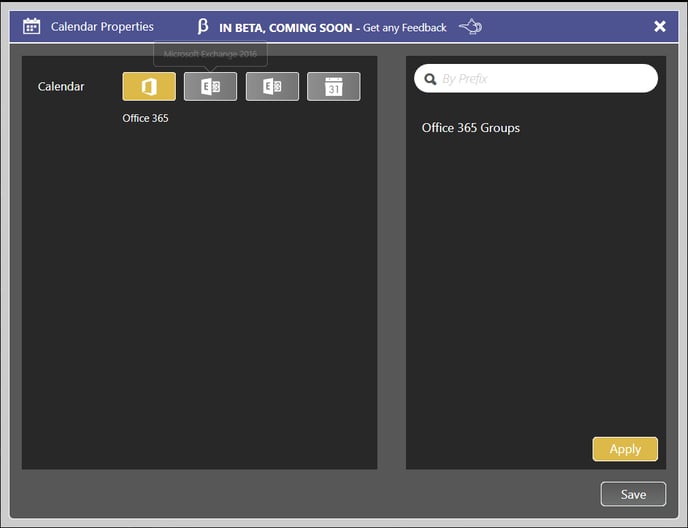Click the magnifier icon in the search box

point(430,79)
